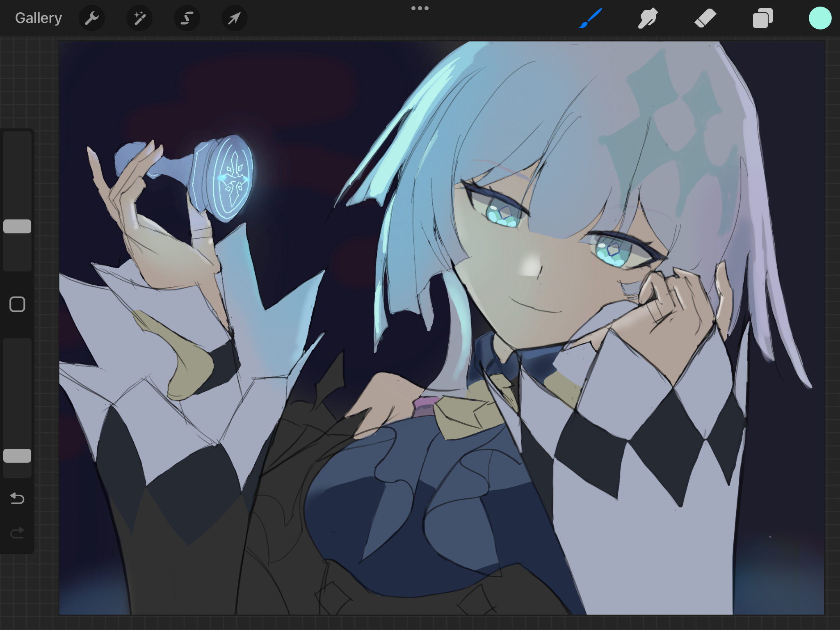
Task: Open the Actions wrench menu
Action: pyautogui.click(x=92, y=18)
